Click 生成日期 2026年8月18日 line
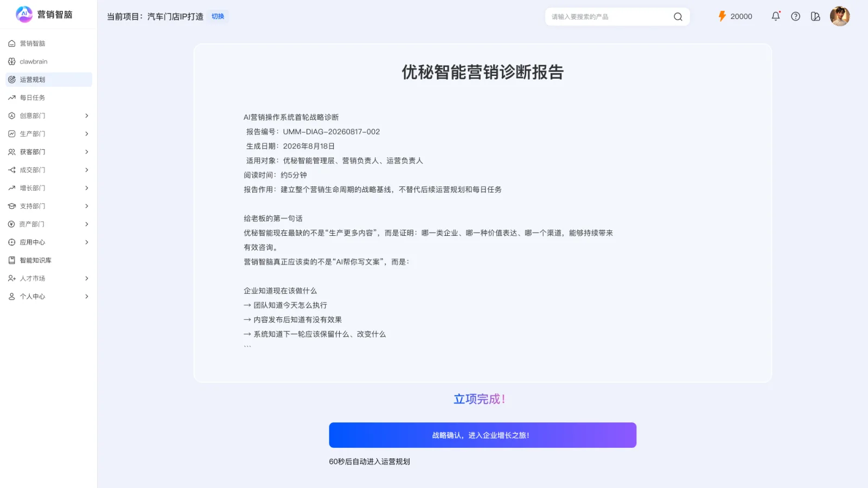Screen dimensions: 868x488 [290, 146]
